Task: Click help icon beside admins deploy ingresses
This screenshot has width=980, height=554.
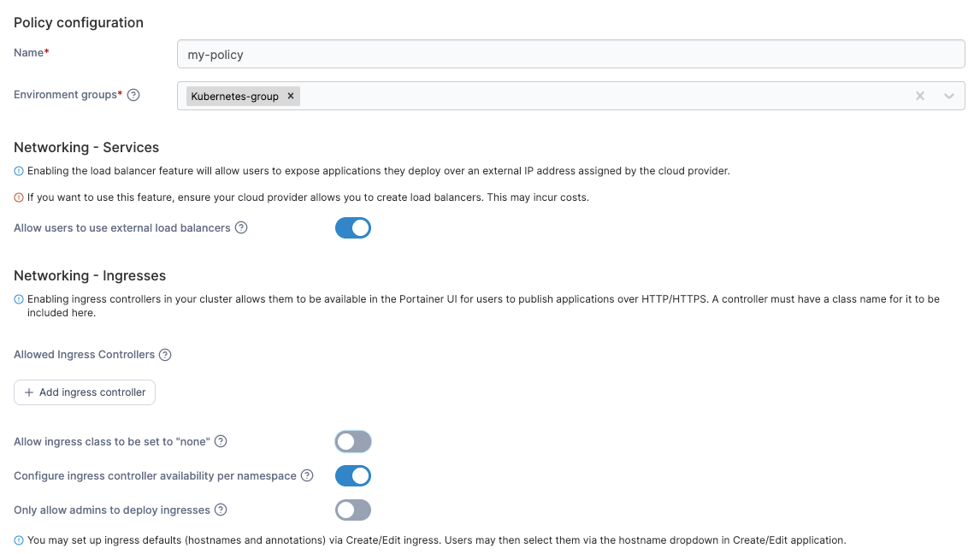Action: click(x=221, y=510)
